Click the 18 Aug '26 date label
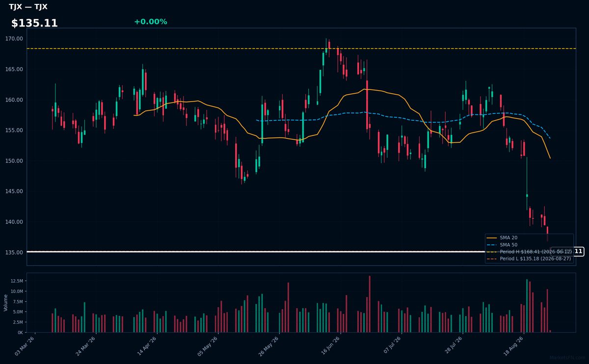 pos(513,346)
